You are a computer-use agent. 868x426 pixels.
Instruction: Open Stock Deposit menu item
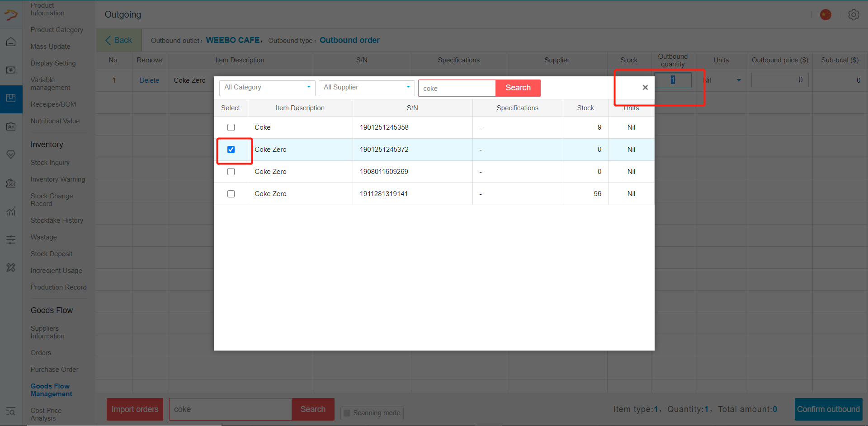tap(52, 254)
